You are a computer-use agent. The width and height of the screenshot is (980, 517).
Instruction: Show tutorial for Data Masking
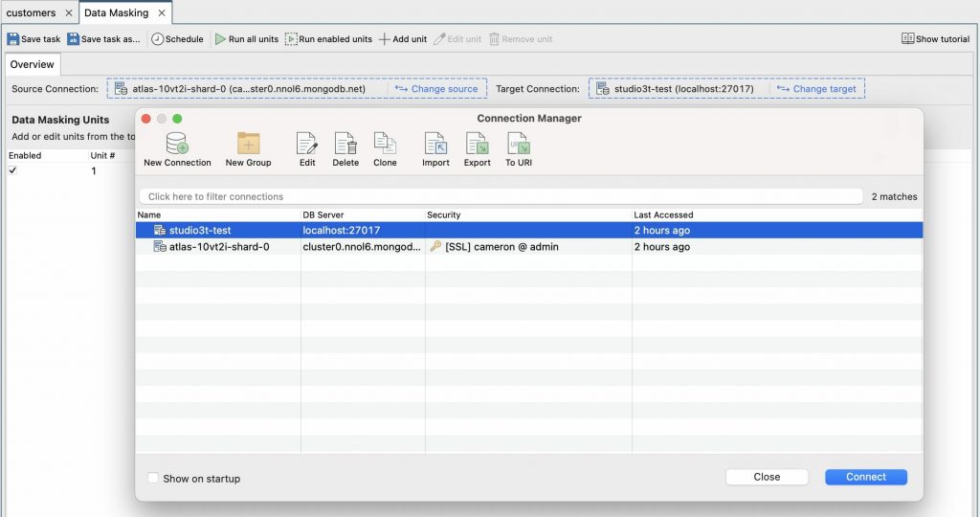[x=936, y=38]
